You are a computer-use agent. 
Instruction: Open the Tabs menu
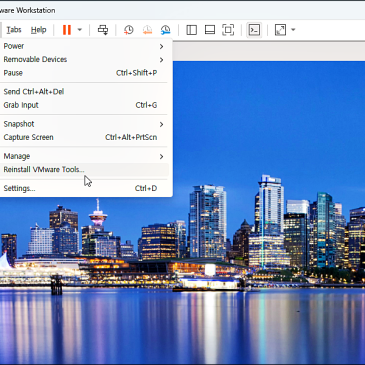tap(14, 30)
